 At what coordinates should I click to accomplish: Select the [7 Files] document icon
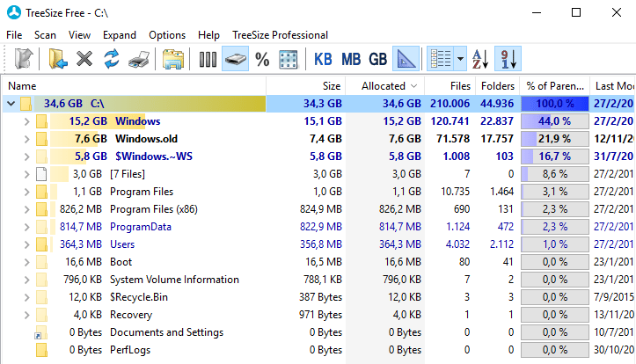click(41, 174)
